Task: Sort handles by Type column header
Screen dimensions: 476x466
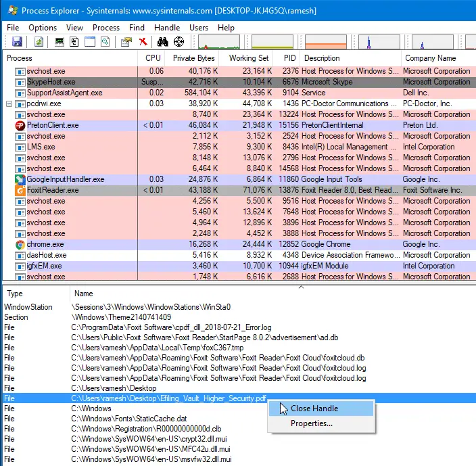Action: (36, 294)
